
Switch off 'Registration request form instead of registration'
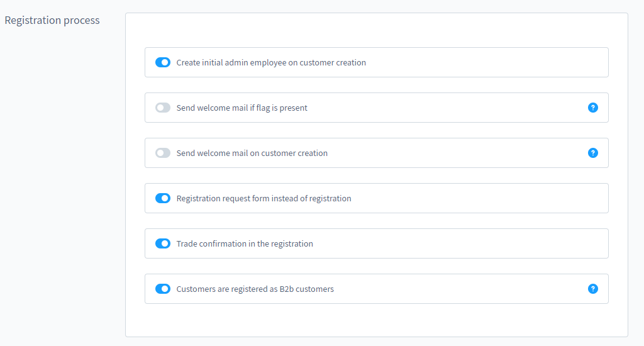click(x=163, y=198)
